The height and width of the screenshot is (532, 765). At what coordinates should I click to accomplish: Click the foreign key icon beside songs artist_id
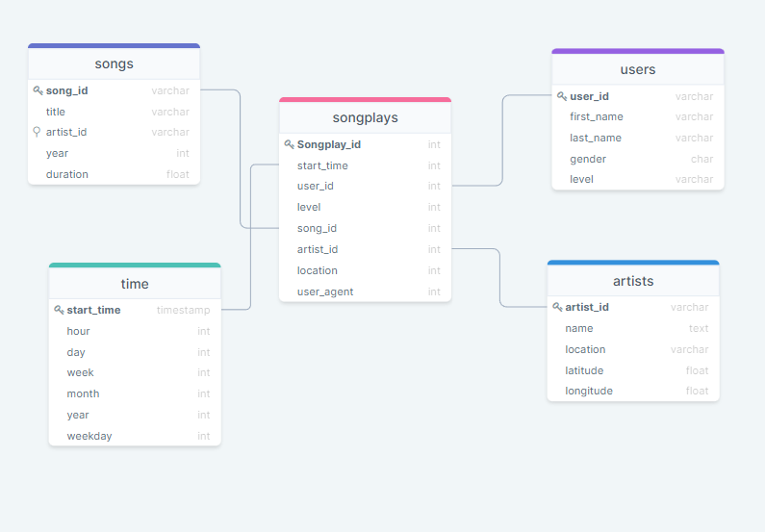[38, 132]
